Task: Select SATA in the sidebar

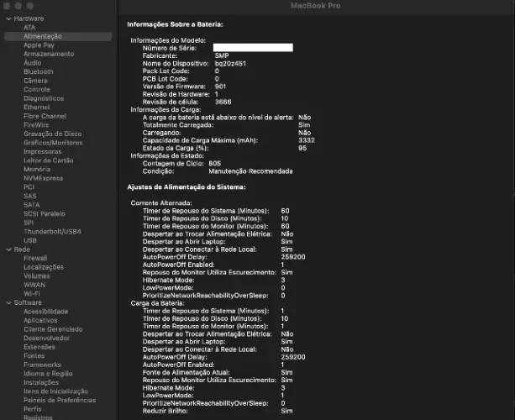Action: click(x=32, y=205)
